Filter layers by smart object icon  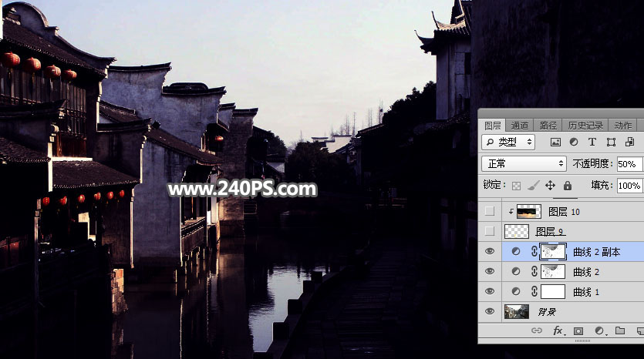pyautogui.click(x=629, y=142)
